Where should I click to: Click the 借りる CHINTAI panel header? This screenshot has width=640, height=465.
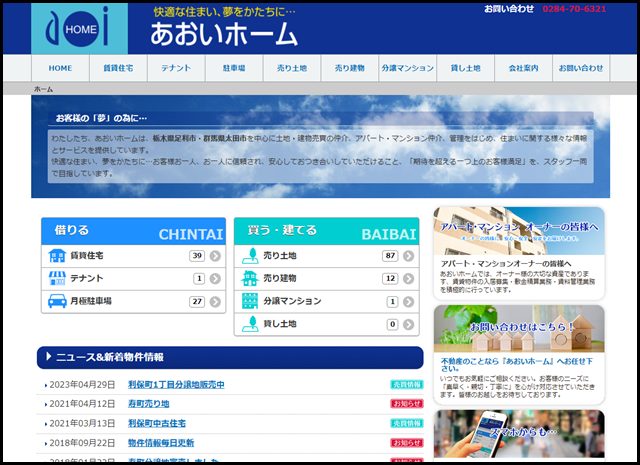133,231
